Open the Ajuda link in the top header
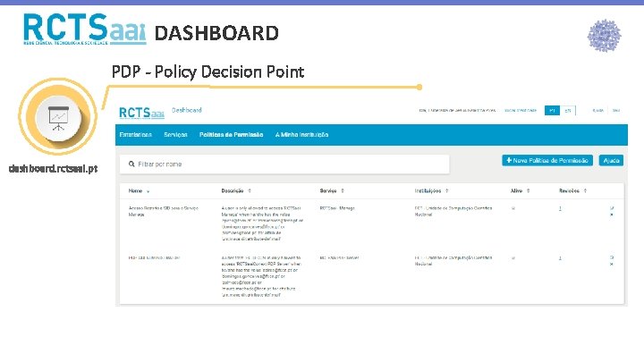Screen dimensions: 644x362 pyautogui.click(x=598, y=111)
